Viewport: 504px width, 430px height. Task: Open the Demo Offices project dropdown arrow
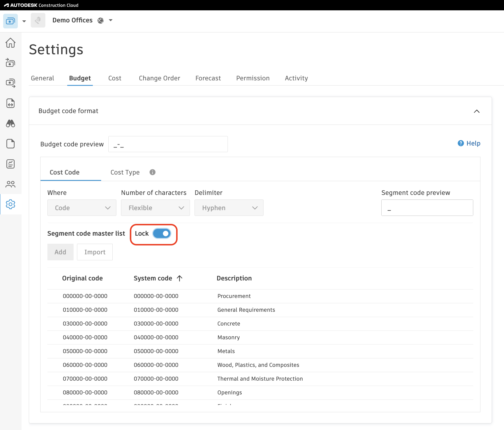point(111,20)
